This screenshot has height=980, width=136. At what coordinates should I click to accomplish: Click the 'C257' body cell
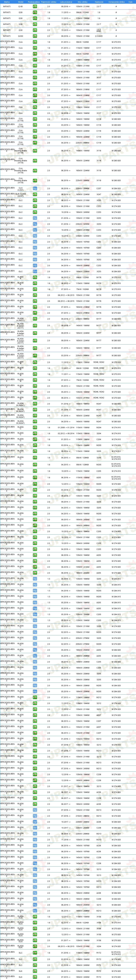tap(99, 188)
